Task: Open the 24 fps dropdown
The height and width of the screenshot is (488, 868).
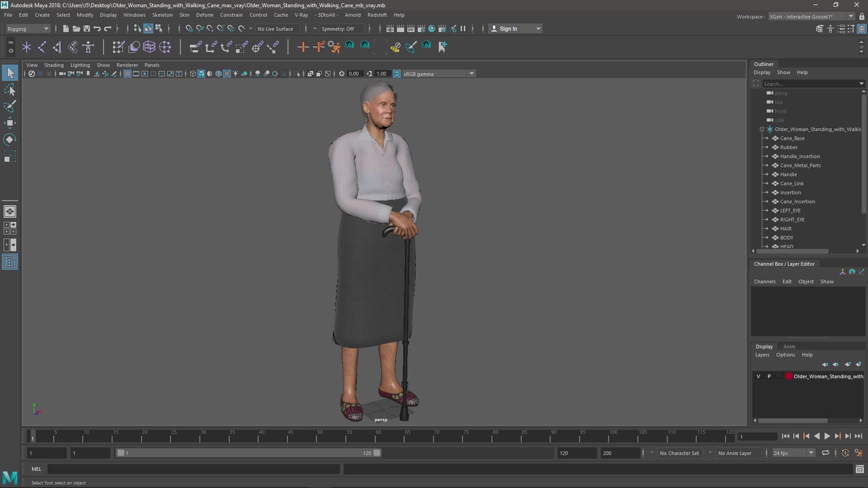Action: [793, 453]
